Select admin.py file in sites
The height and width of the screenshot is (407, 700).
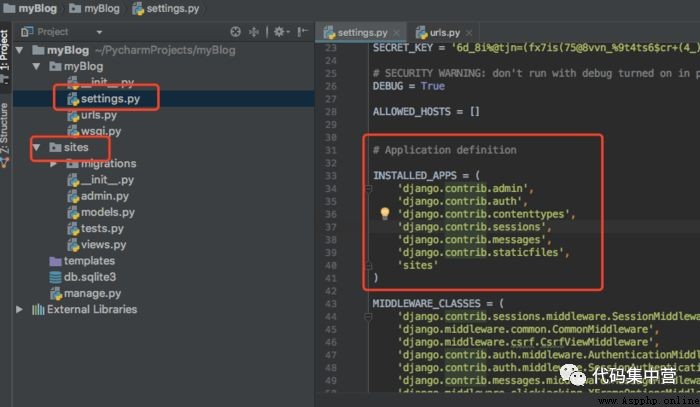coord(98,196)
